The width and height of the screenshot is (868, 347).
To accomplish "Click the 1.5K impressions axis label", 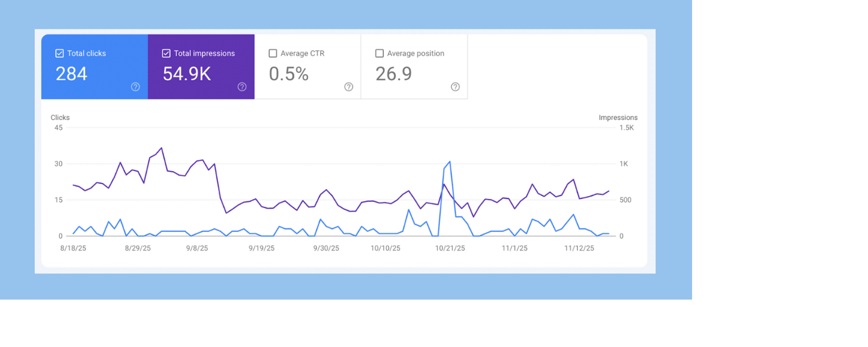I will pos(627,128).
